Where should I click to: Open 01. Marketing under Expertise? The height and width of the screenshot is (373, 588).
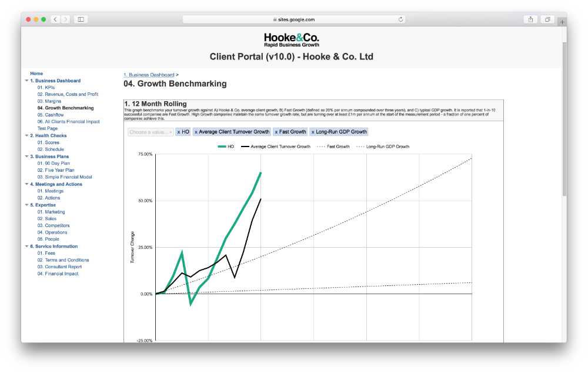click(51, 212)
